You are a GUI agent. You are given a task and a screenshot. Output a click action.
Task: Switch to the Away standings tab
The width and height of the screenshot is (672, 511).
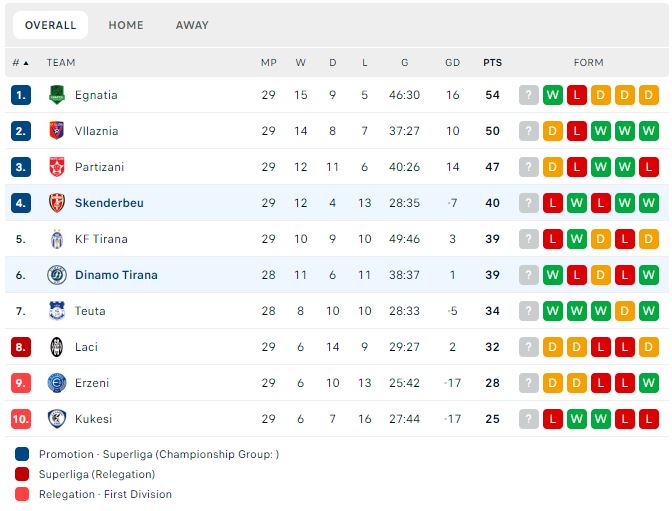[x=192, y=25]
